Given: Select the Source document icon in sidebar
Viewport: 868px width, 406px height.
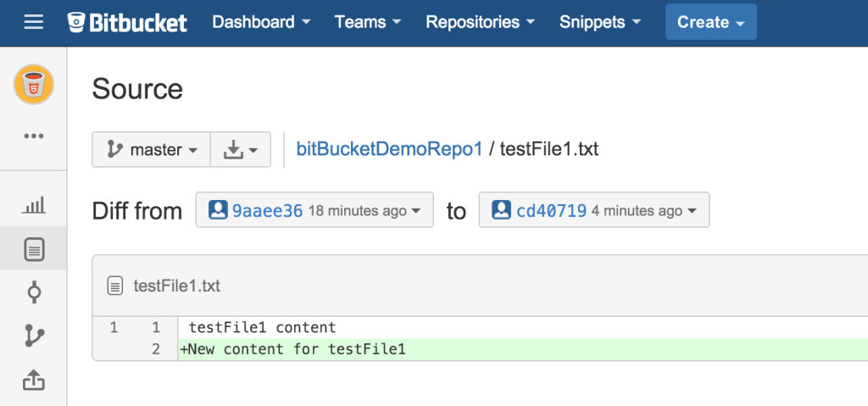Looking at the screenshot, I should click(x=34, y=249).
